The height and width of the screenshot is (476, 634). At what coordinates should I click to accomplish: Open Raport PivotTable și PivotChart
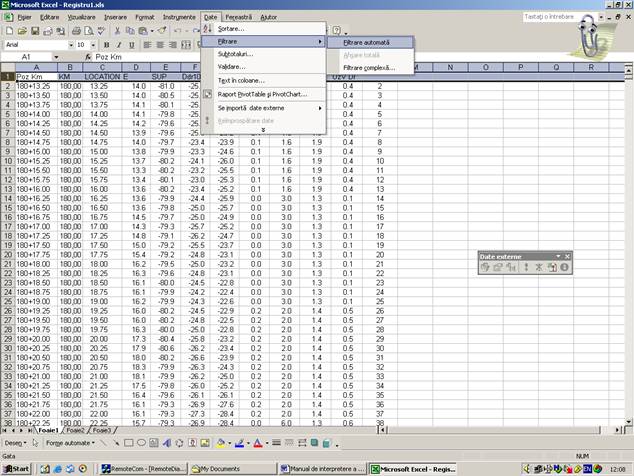(x=261, y=94)
